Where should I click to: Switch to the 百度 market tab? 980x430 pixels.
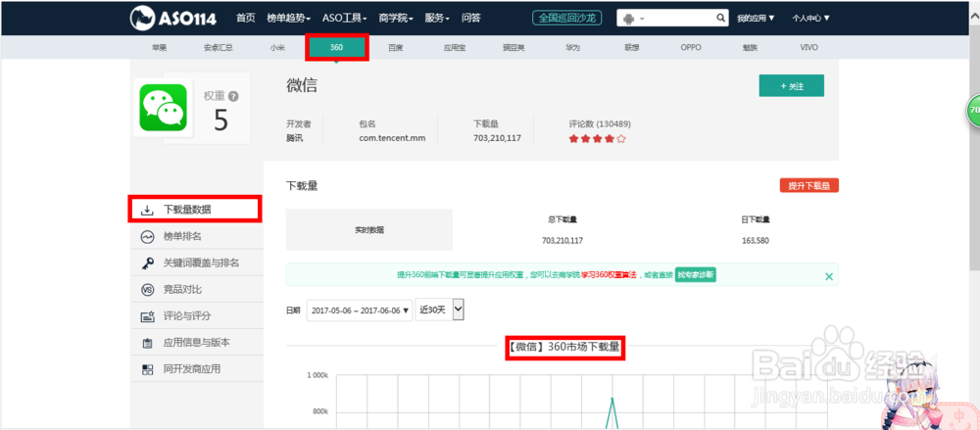(x=396, y=47)
